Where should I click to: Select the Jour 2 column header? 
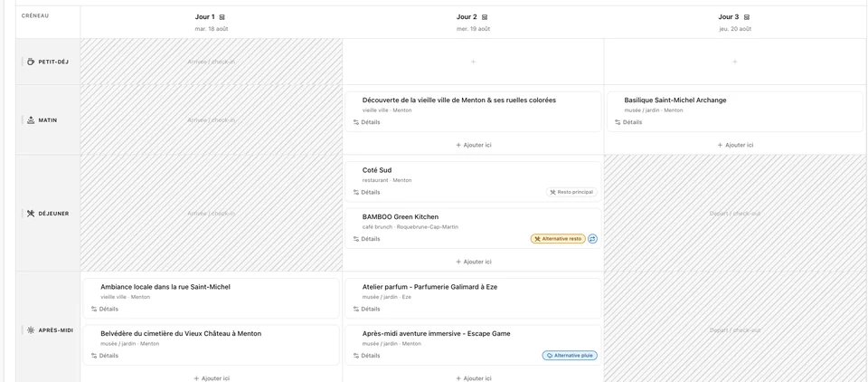coord(473,22)
